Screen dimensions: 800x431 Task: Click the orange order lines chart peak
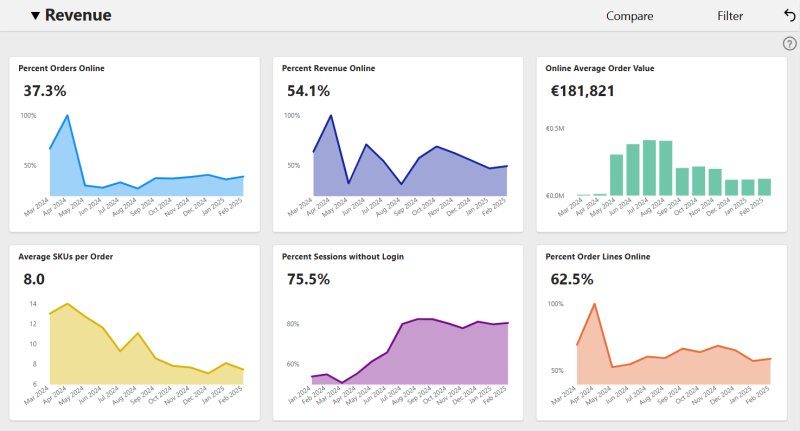(x=594, y=305)
